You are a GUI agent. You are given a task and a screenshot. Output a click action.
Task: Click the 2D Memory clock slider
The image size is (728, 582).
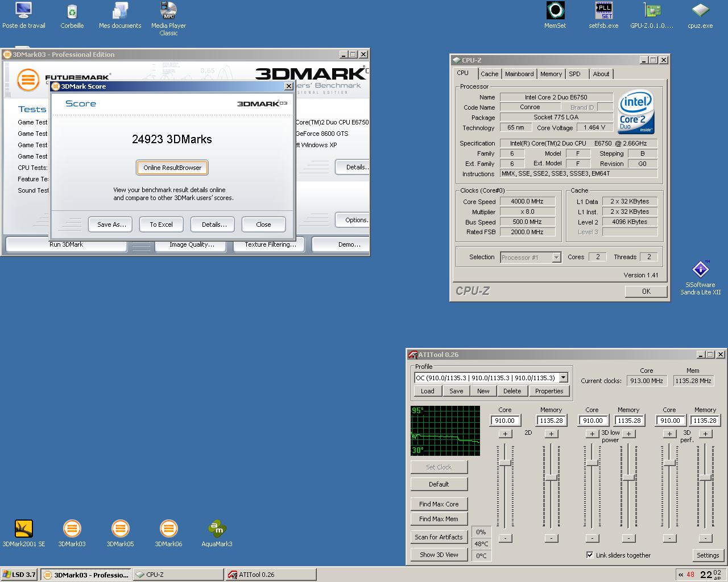coord(551,477)
